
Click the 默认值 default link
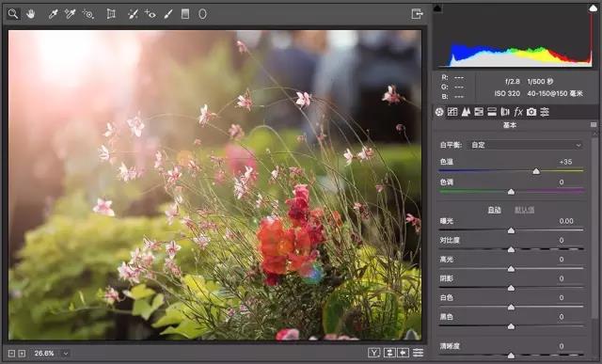click(525, 210)
